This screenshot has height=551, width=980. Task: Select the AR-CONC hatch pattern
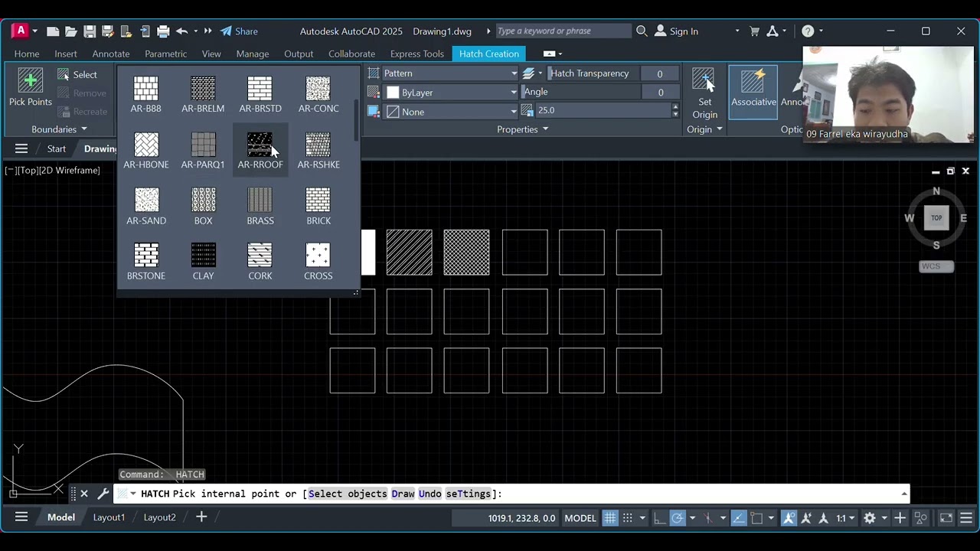coord(318,94)
